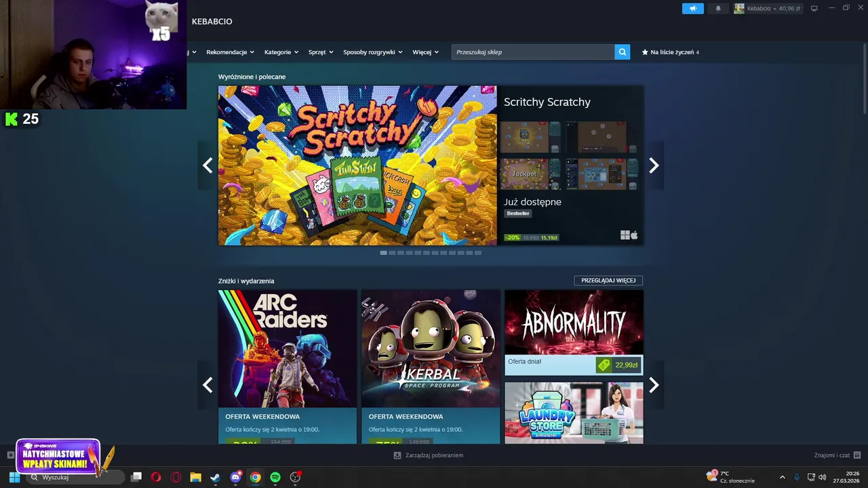Go to next deals carousel arrow
Image resolution: width=868 pixels, height=488 pixels.
654,385
